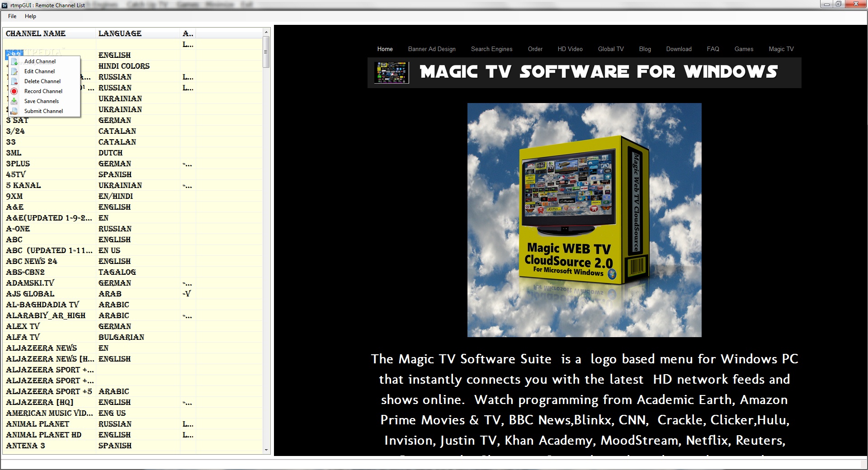Select the ALJAZEERA [HQ] channel row
868x470 pixels.
point(133,402)
